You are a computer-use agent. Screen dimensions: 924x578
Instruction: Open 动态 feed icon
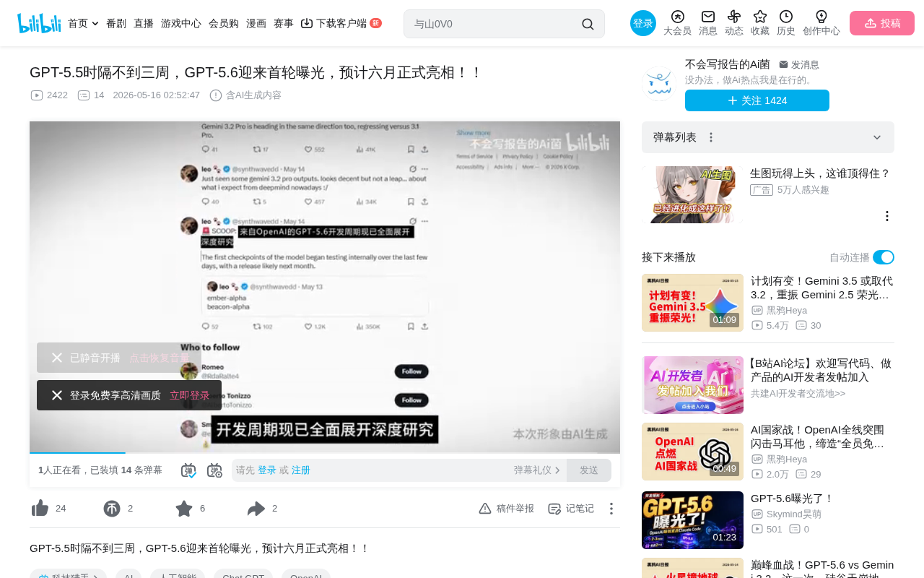coord(734,23)
